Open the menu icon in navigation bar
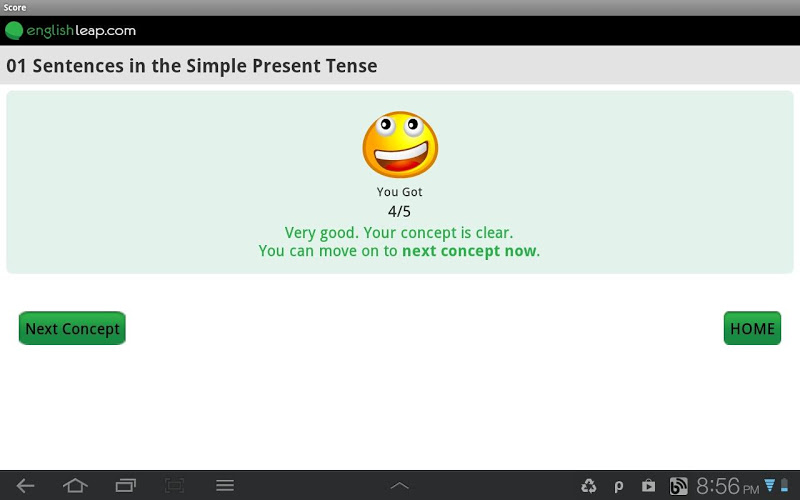800x500 pixels. tap(224, 485)
